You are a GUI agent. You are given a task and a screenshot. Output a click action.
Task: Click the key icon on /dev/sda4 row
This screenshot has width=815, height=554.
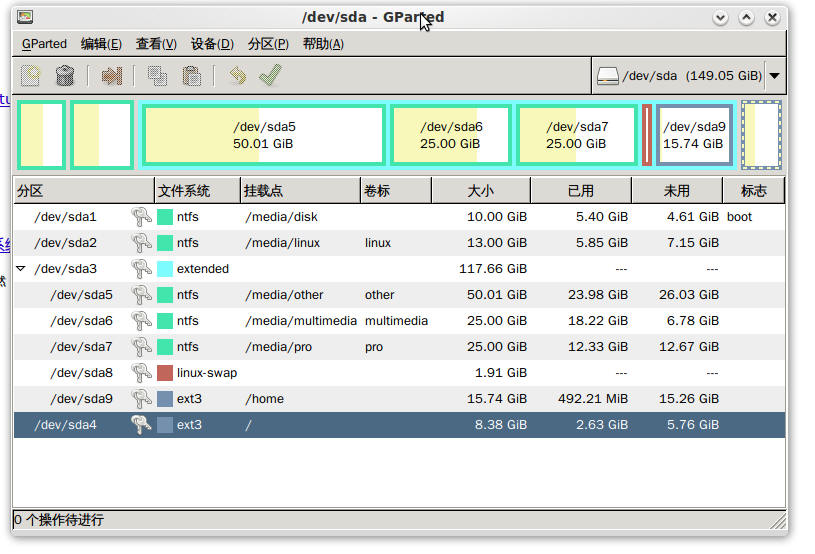141,425
